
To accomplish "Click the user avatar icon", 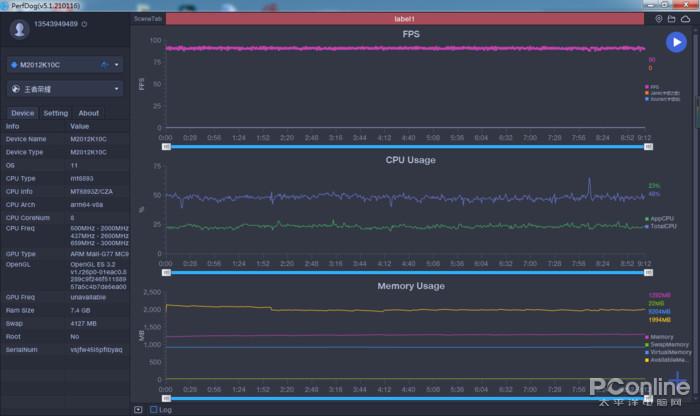I will 20,29.
